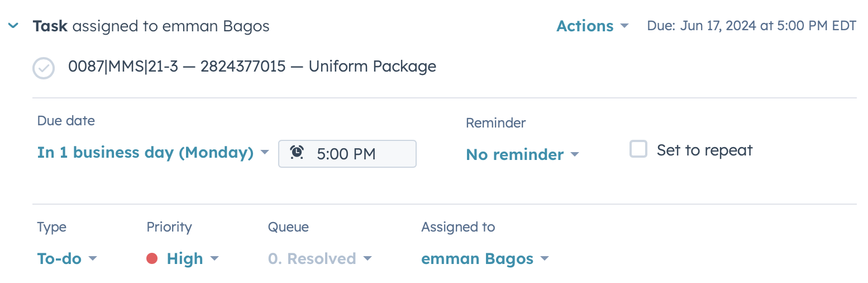
Task: Open the High priority dropdown
Action: tap(185, 259)
